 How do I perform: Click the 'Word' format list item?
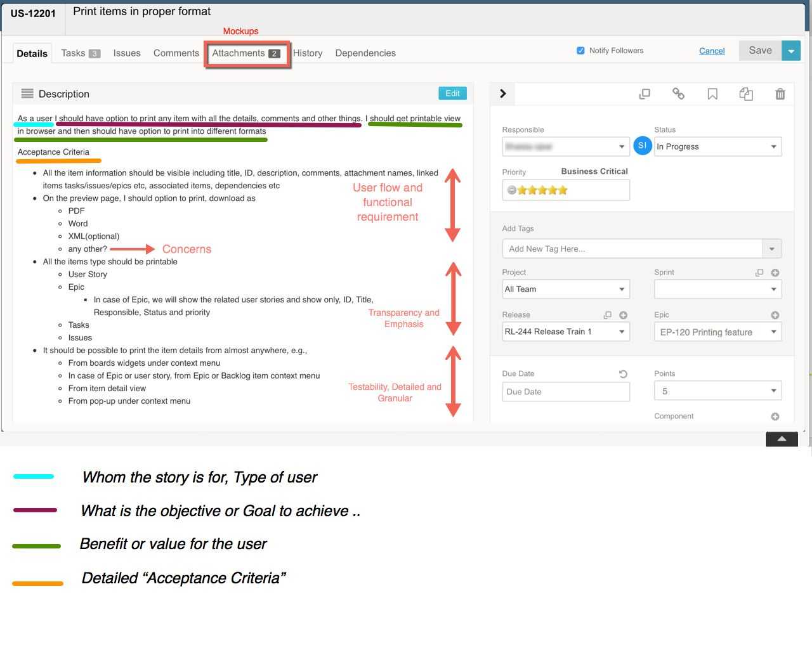pos(78,224)
